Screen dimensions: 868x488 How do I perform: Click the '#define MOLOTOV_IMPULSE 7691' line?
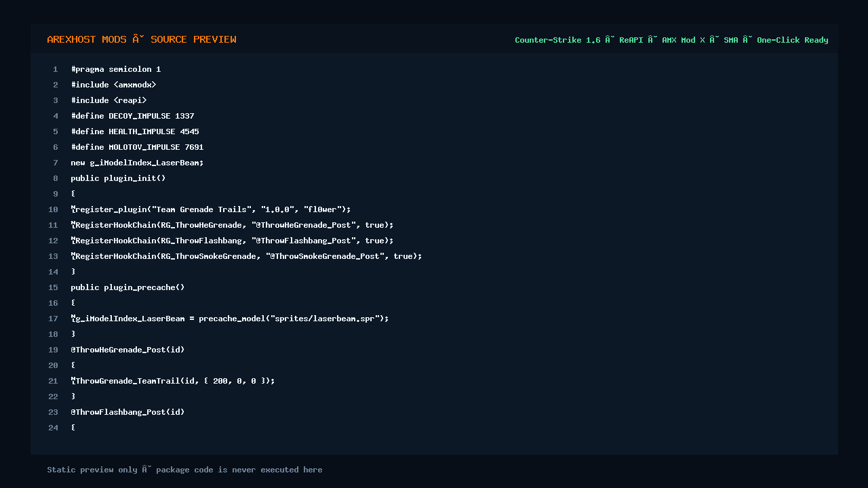tap(137, 147)
